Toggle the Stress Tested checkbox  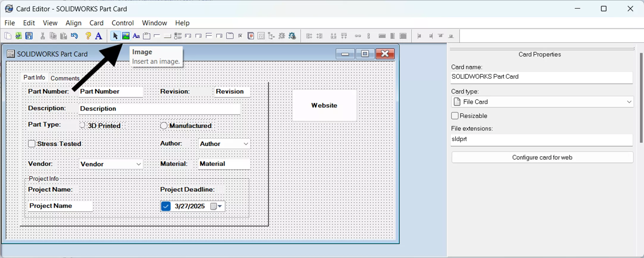tap(32, 144)
